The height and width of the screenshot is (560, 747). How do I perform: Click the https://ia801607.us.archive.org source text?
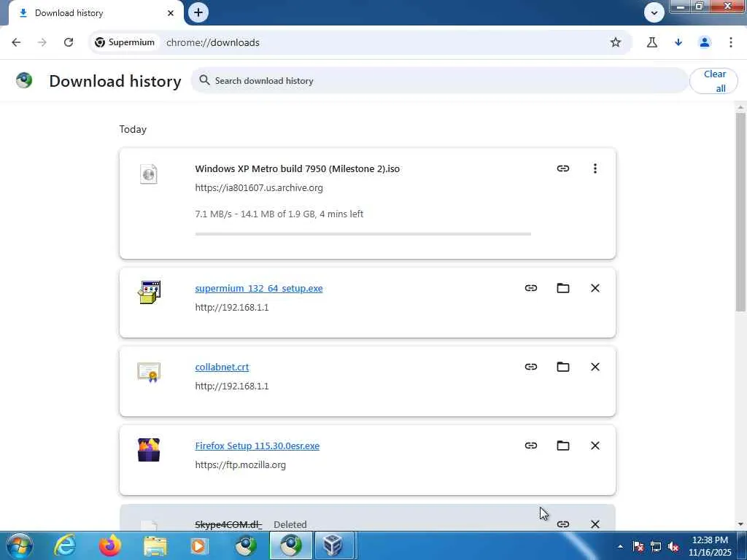click(259, 187)
